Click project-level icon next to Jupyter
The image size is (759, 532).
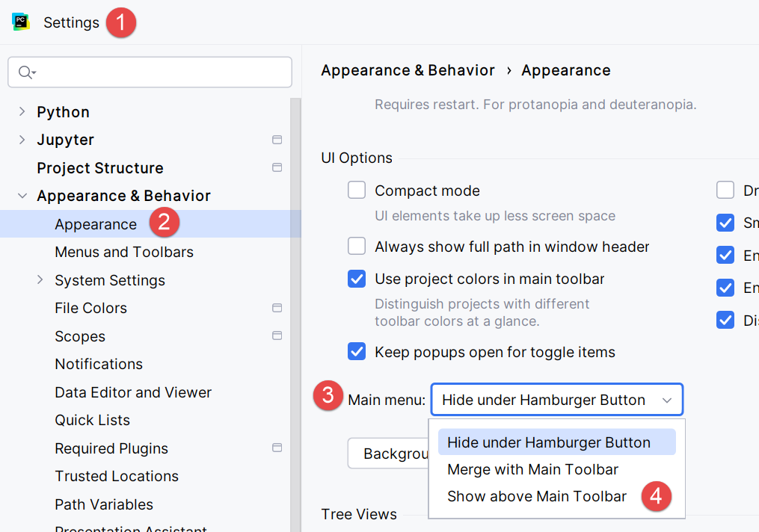tap(277, 140)
